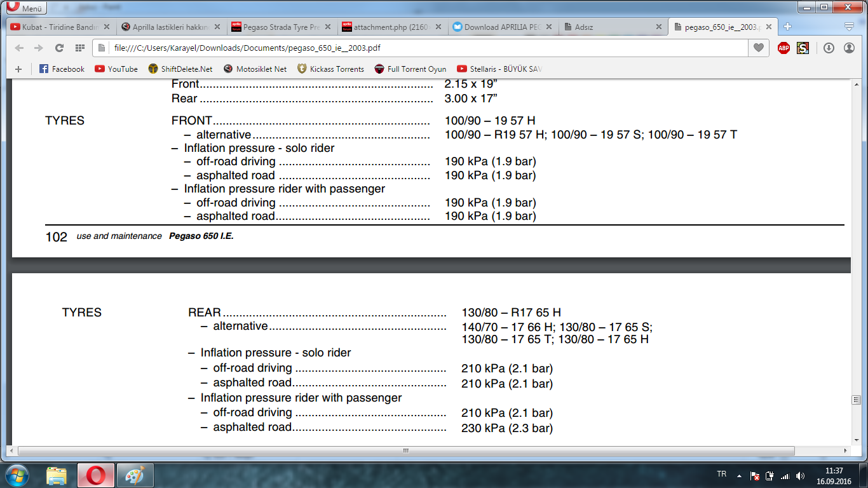The image size is (868, 488).
Task: Click the rear tyre value '130/80 – R17 65 H'
Action: pos(512,313)
